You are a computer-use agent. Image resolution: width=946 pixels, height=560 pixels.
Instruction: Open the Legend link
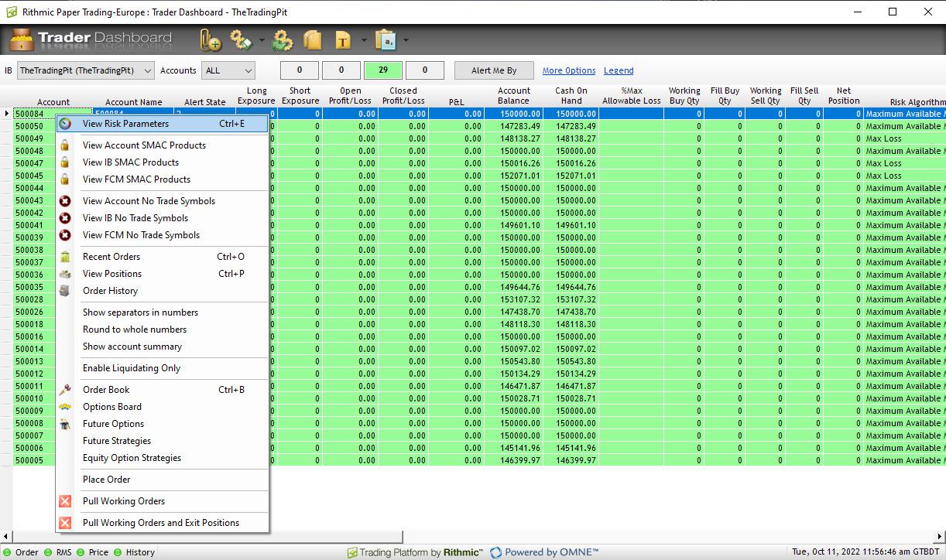[x=619, y=70]
